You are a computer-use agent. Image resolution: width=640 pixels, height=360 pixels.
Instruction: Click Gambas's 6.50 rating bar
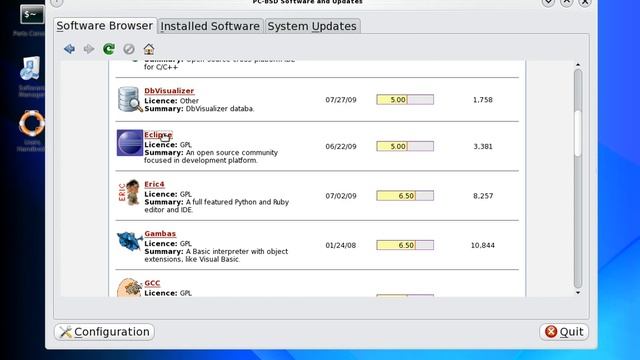pyautogui.click(x=405, y=245)
